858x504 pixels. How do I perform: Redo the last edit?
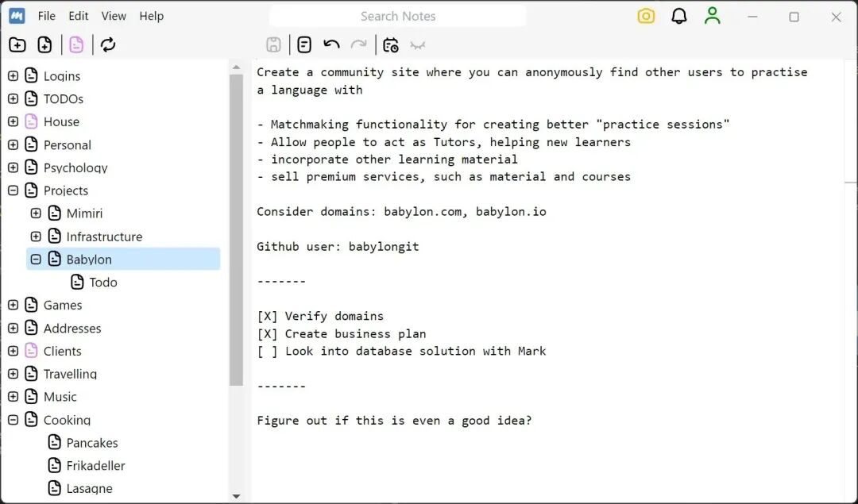tap(360, 45)
